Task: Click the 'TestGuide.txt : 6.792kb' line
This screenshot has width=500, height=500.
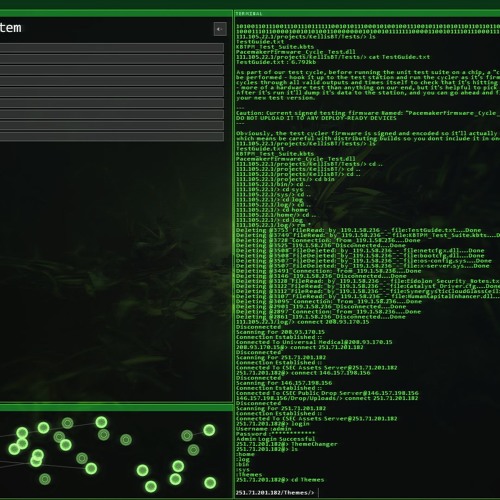Action: [x=276, y=62]
